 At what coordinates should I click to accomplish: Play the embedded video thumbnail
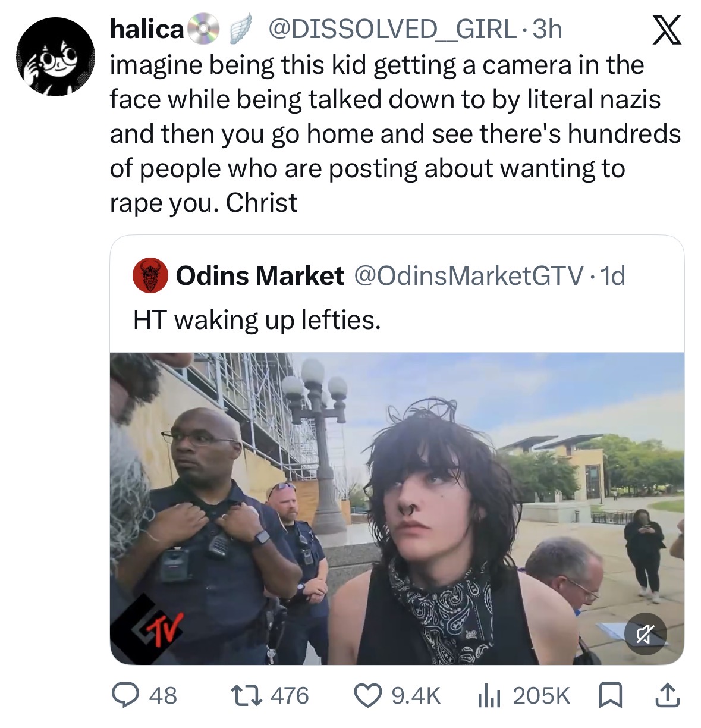[x=397, y=509]
